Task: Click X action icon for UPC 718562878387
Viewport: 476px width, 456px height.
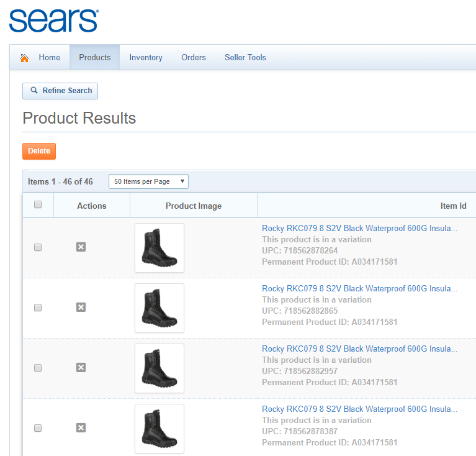Action: pyautogui.click(x=81, y=428)
